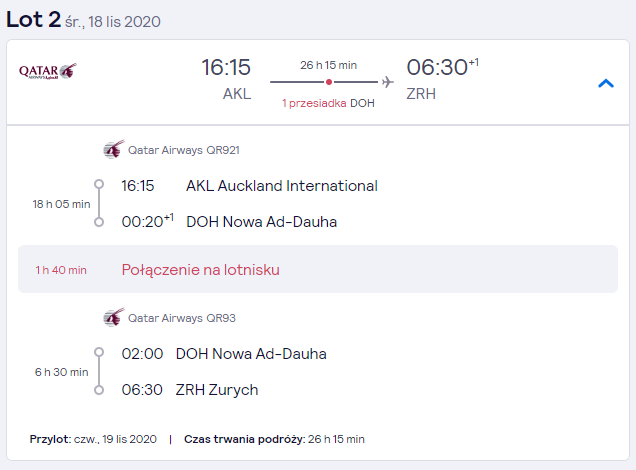Image resolution: width=636 pixels, height=470 pixels.
Task: Click the Qatar oryx icon beside QR921
Action: tap(114, 150)
